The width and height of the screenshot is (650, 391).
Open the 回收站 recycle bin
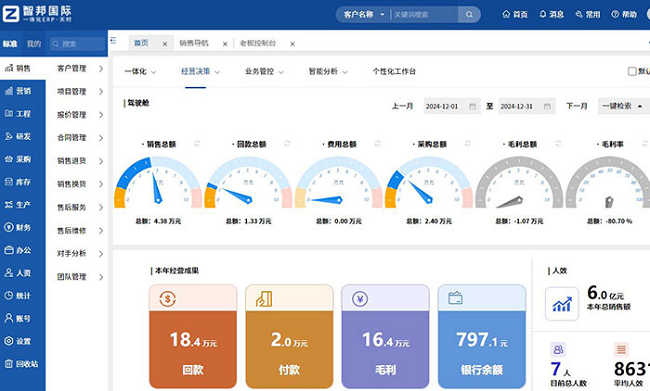point(22,364)
